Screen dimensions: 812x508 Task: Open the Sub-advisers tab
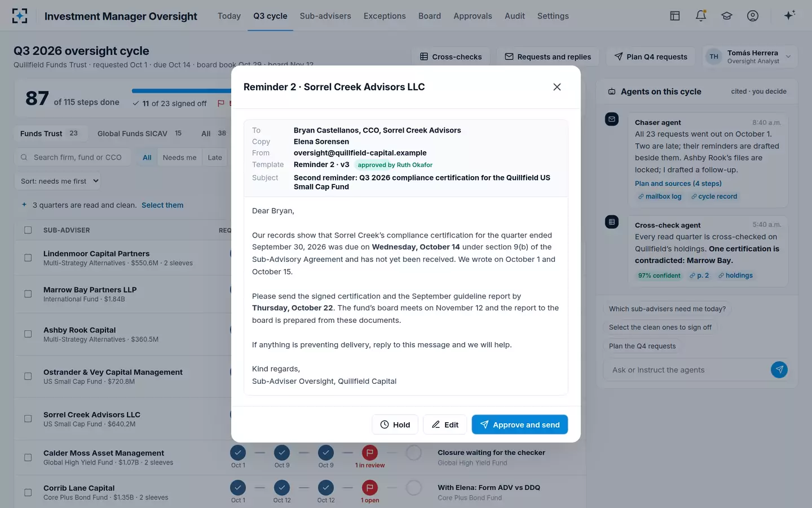tap(325, 16)
